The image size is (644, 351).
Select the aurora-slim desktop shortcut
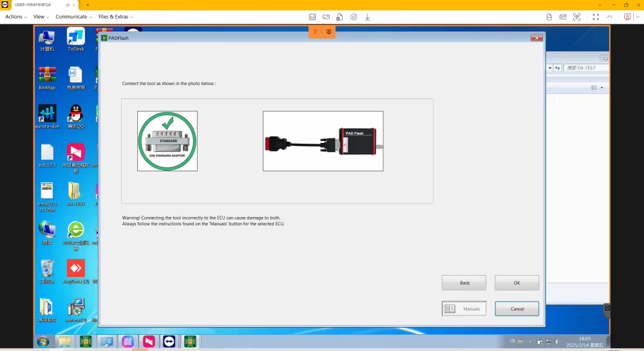click(x=47, y=116)
